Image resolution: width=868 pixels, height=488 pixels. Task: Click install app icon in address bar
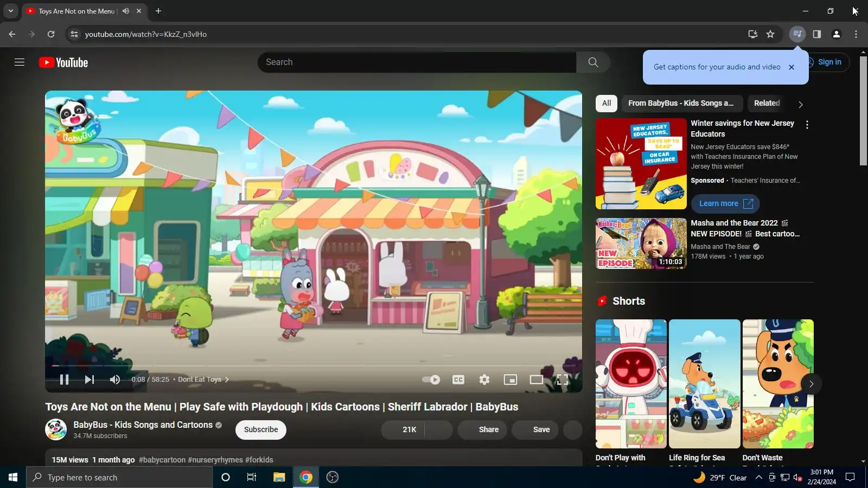point(752,34)
